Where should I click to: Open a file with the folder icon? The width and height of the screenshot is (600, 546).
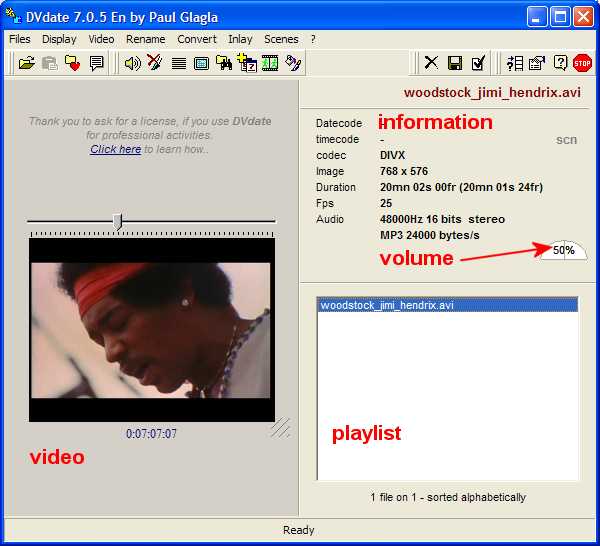coord(26,63)
